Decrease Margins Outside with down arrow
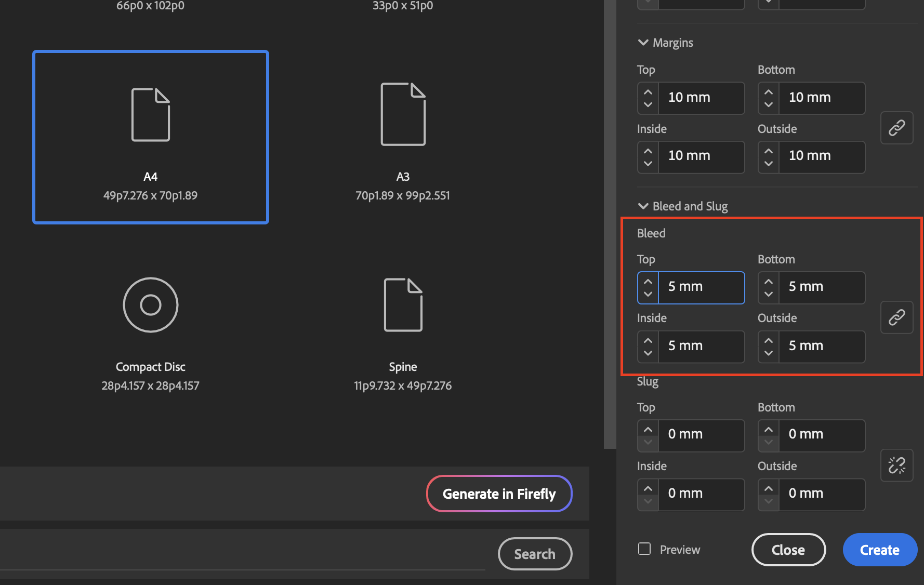This screenshot has width=924, height=585. coord(769,163)
